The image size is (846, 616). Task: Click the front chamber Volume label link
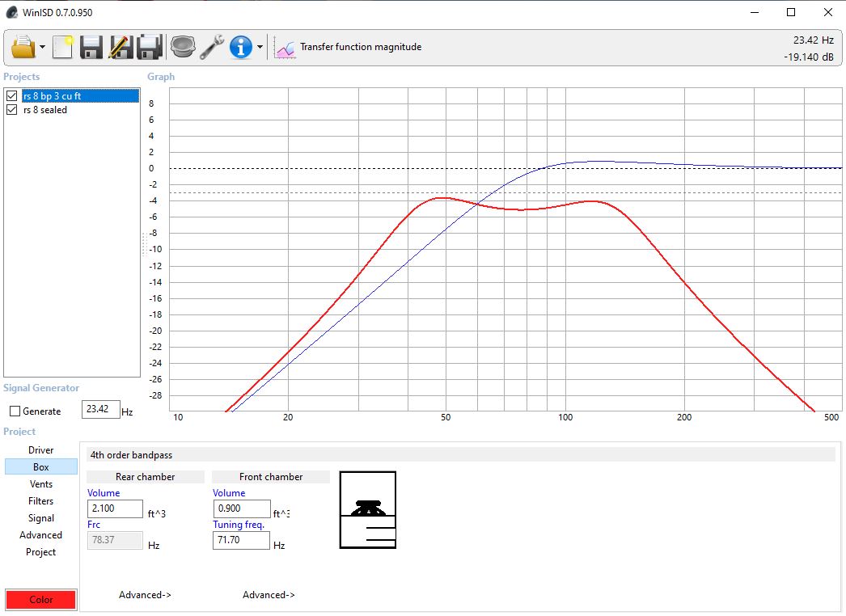click(x=229, y=493)
